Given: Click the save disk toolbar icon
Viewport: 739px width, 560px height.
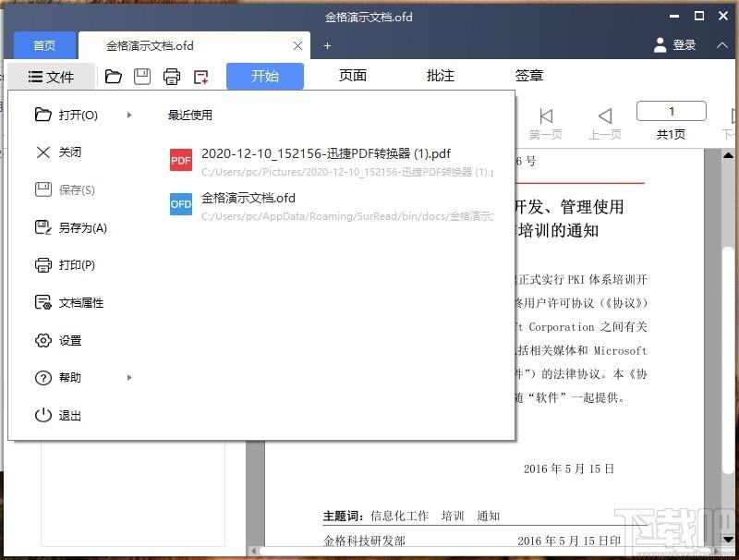Looking at the screenshot, I should pos(142,77).
